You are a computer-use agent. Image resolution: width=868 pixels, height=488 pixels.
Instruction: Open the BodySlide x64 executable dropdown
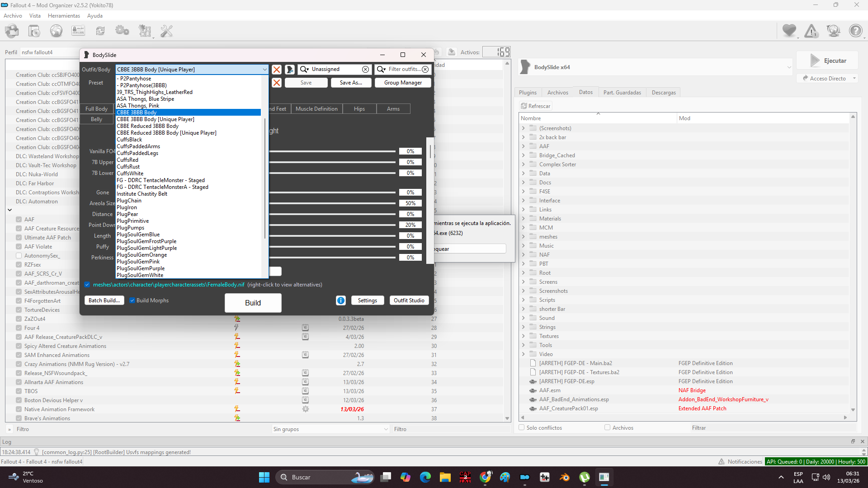(789, 67)
